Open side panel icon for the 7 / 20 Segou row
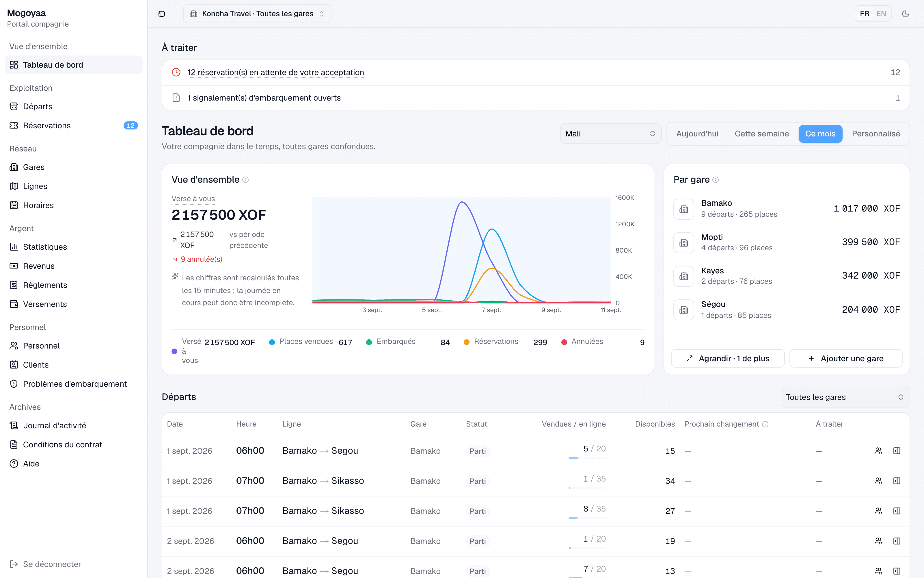Image resolution: width=924 pixels, height=578 pixels. [897, 571]
